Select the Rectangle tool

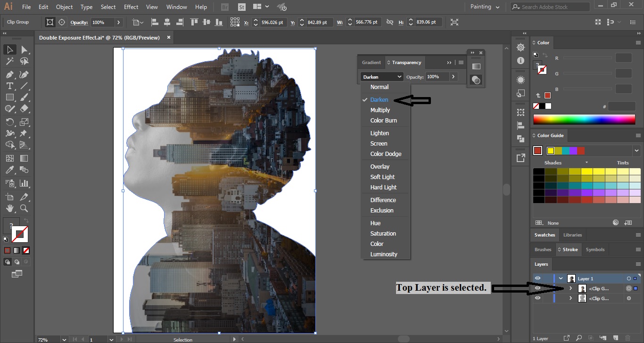9,97
